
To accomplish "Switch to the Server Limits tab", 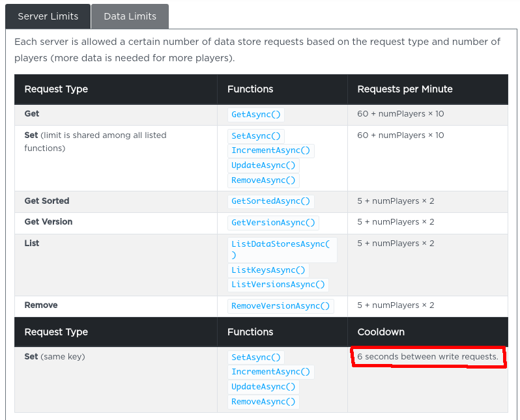I will pos(48,16).
